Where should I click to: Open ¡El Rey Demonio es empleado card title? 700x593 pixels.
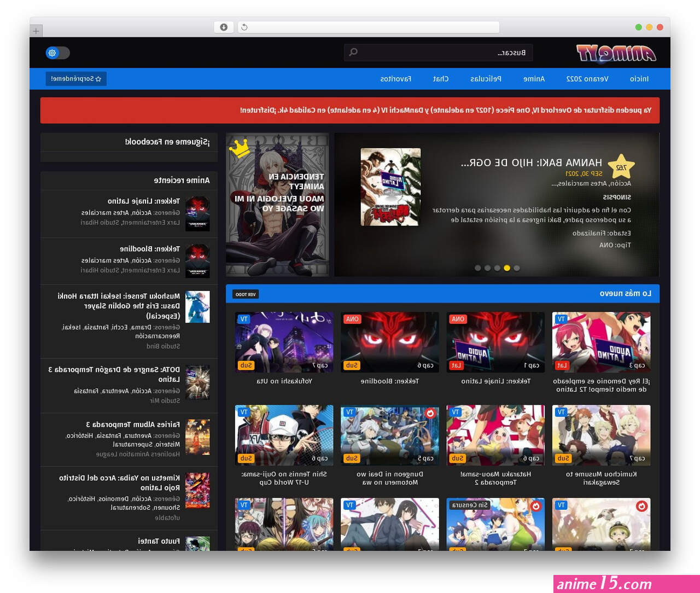click(601, 386)
